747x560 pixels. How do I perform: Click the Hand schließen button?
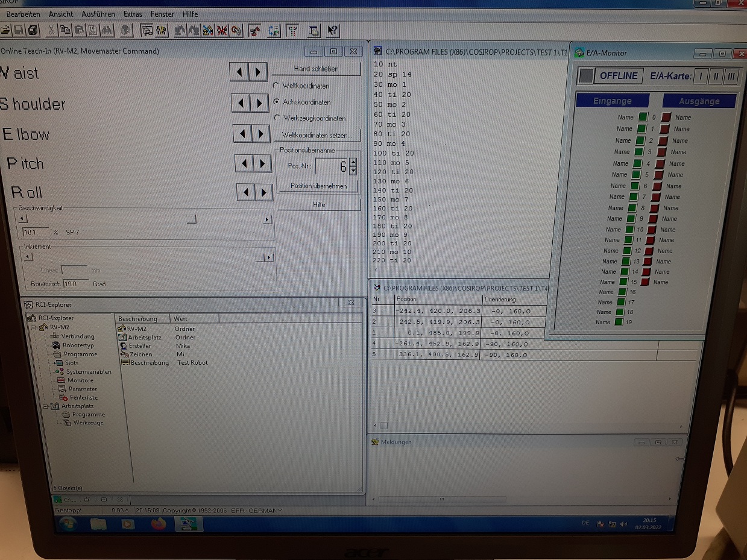click(x=317, y=69)
